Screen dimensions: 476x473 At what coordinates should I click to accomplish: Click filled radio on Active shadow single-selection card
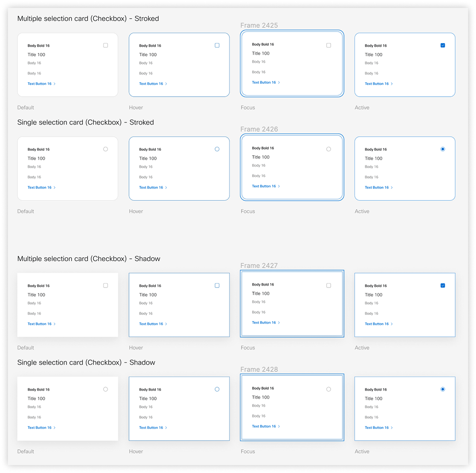click(443, 389)
